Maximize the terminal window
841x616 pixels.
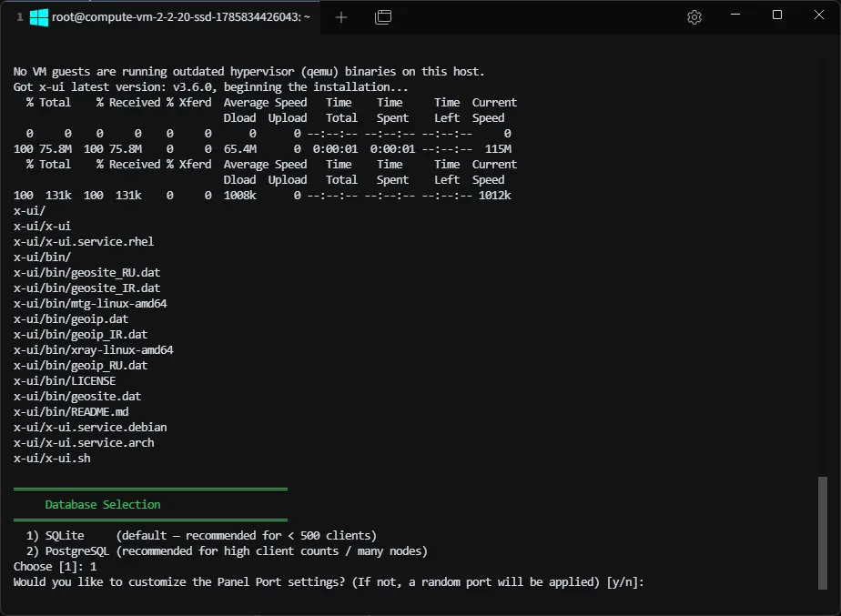tap(776, 15)
